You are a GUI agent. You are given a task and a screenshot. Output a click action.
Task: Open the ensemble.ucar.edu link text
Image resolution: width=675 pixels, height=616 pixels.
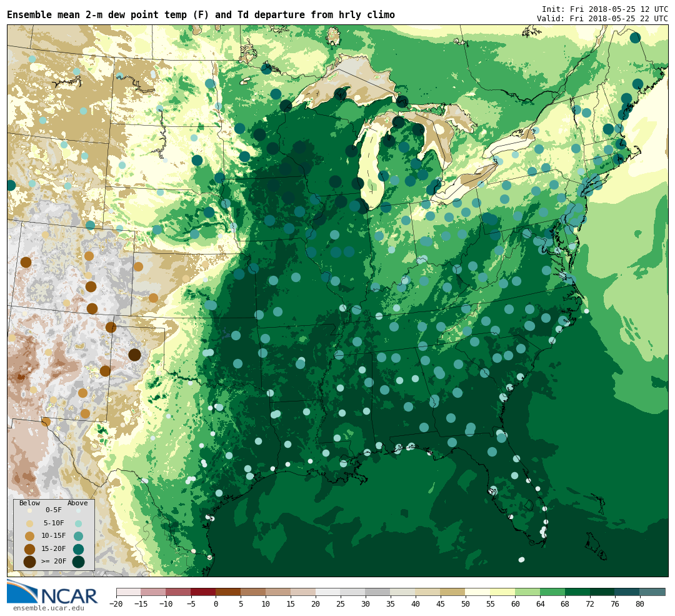click(48, 608)
